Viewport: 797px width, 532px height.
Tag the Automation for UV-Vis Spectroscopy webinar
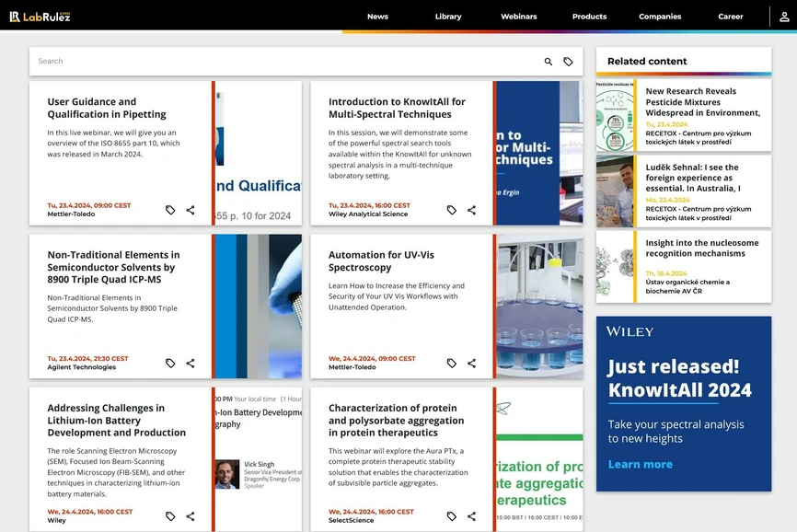(x=451, y=364)
